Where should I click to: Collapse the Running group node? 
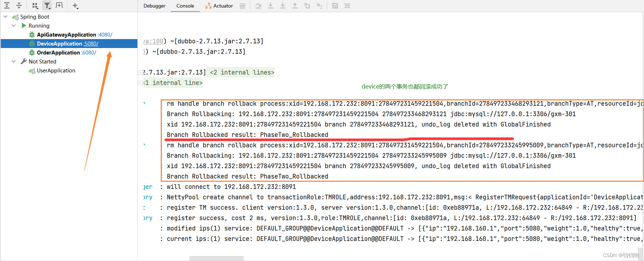coord(14,25)
